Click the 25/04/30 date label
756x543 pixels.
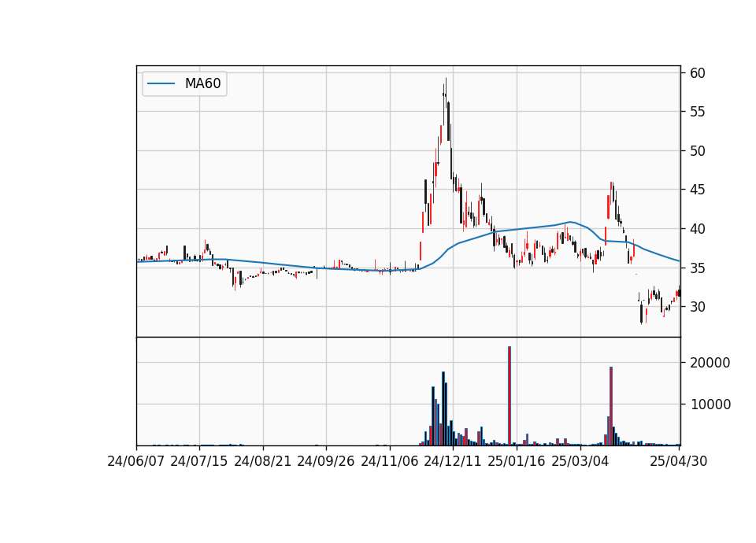click(678, 461)
